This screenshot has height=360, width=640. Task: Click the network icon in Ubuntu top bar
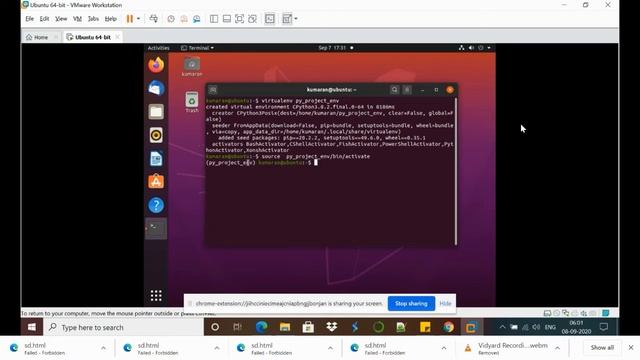(462, 48)
